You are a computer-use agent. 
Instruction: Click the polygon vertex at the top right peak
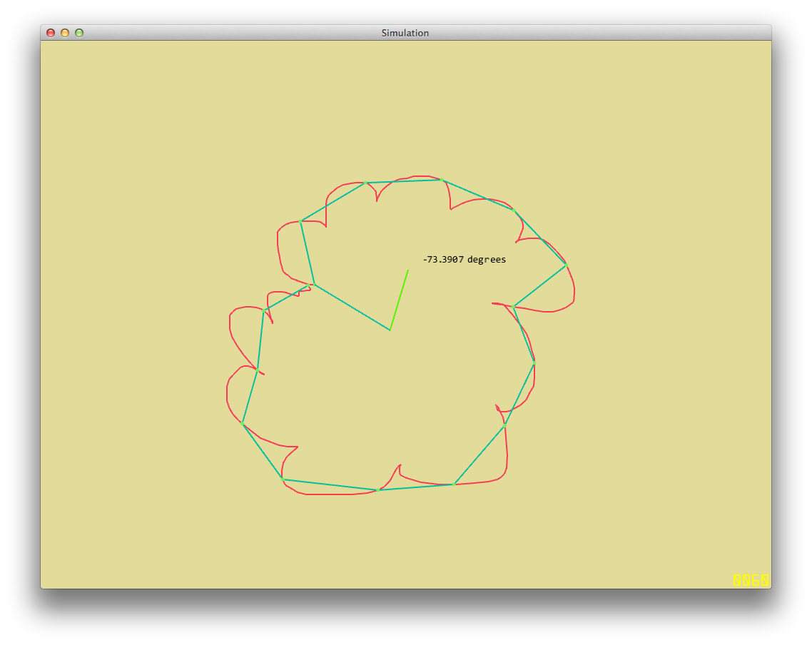click(442, 180)
